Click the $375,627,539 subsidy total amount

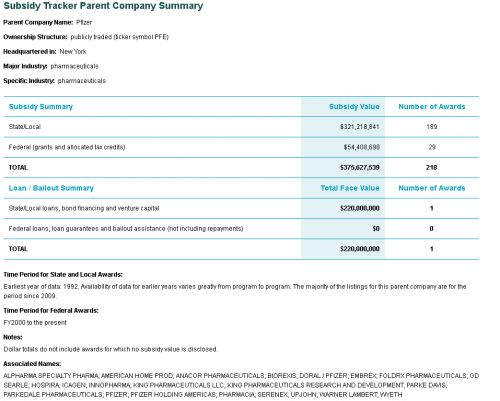360,168
